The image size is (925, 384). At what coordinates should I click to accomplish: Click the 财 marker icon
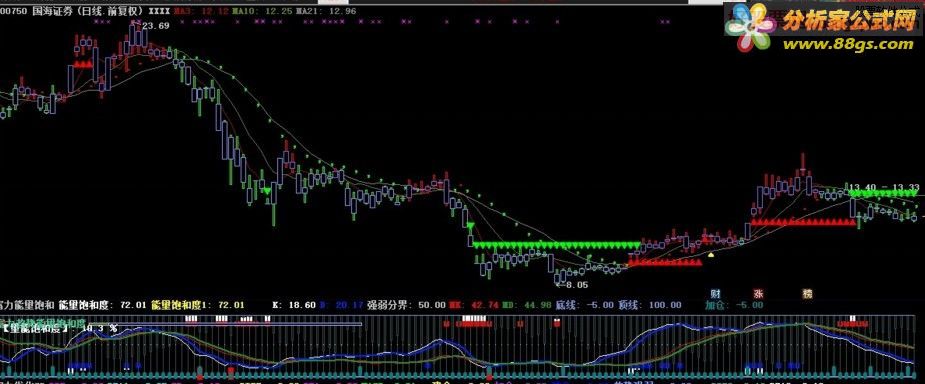pos(715,293)
